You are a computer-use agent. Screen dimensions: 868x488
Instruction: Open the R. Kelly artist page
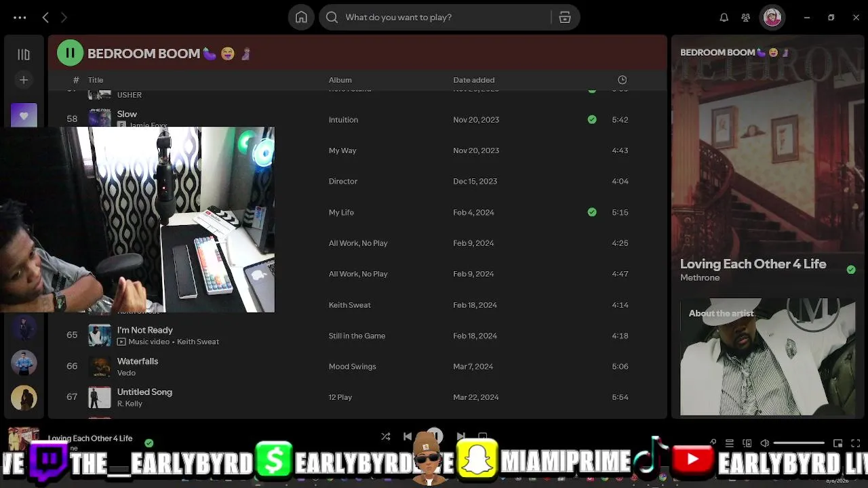[x=130, y=403]
